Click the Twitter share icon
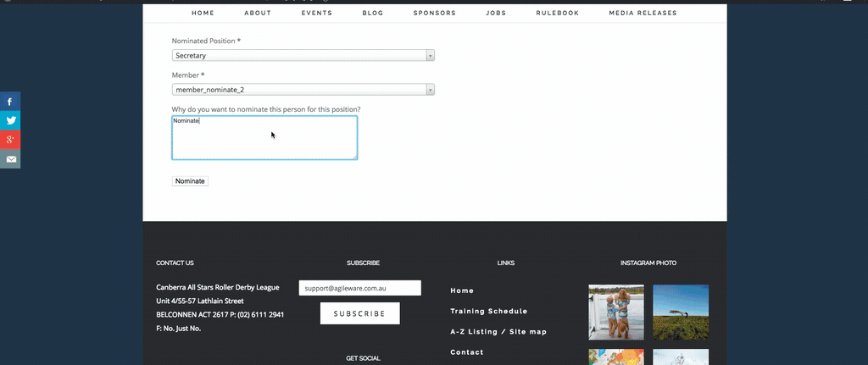Viewport: 868px width, 365px height. click(x=10, y=120)
